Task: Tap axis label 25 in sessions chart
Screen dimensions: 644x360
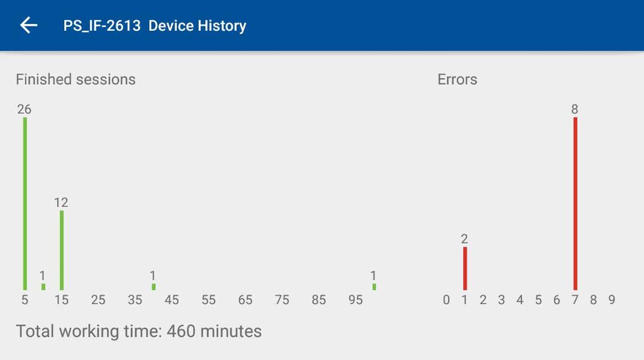Action: (x=98, y=300)
